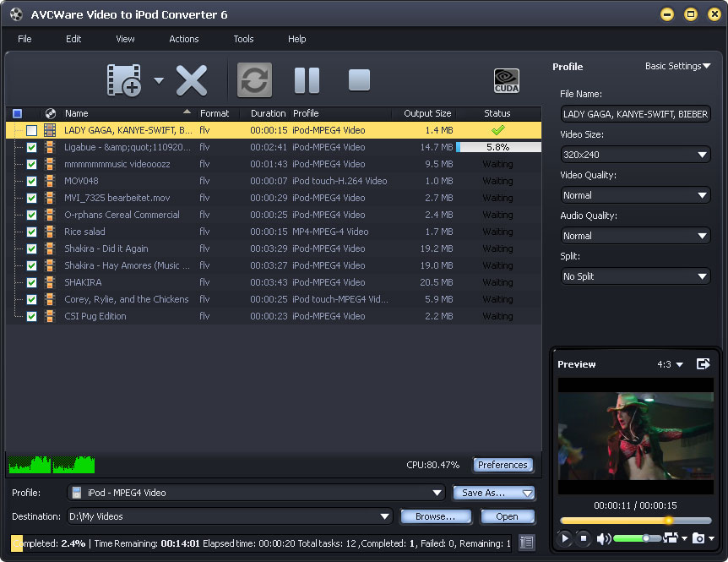Click the pop-out icon in the Preview header

point(703,364)
